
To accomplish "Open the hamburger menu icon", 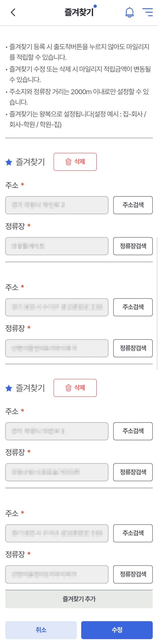I will point(148,12).
